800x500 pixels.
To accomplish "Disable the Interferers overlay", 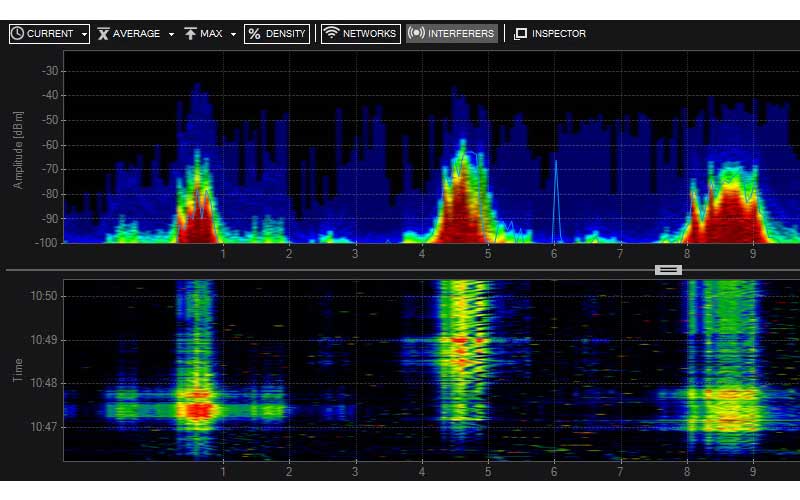I will point(451,34).
